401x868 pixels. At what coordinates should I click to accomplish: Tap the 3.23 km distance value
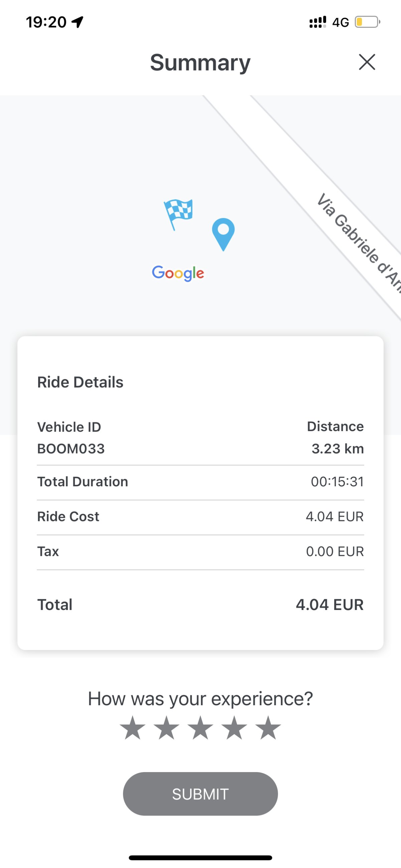pyautogui.click(x=337, y=449)
